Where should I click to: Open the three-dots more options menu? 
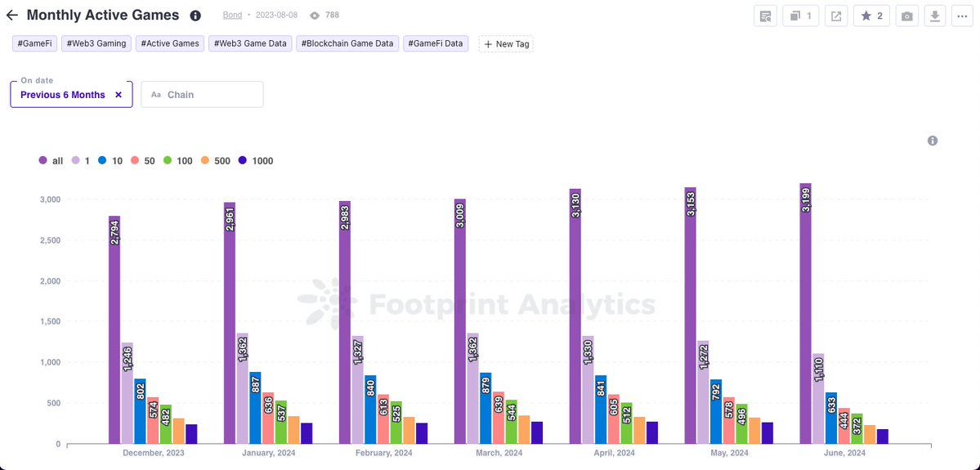coord(962,16)
